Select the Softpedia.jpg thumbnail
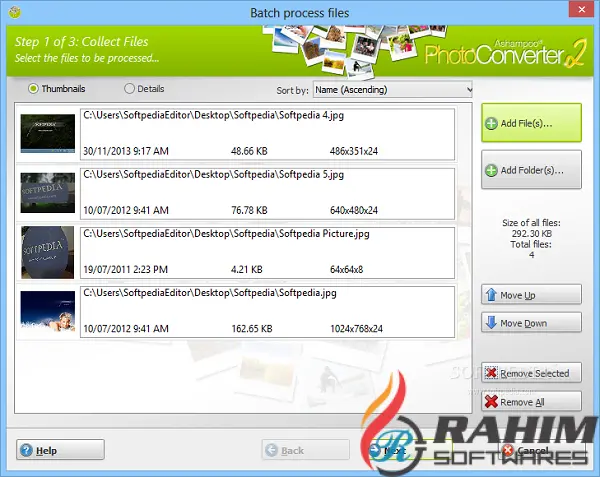Viewport: 600px width, 477px height. pos(48,311)
